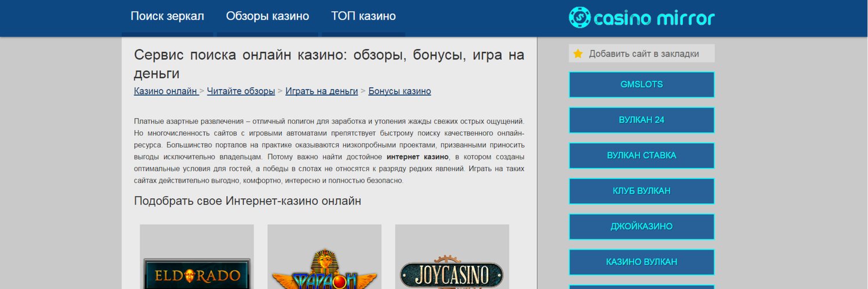
Task: Click the GMSLOTS sidebar button
Action: [x=642, y=84]
